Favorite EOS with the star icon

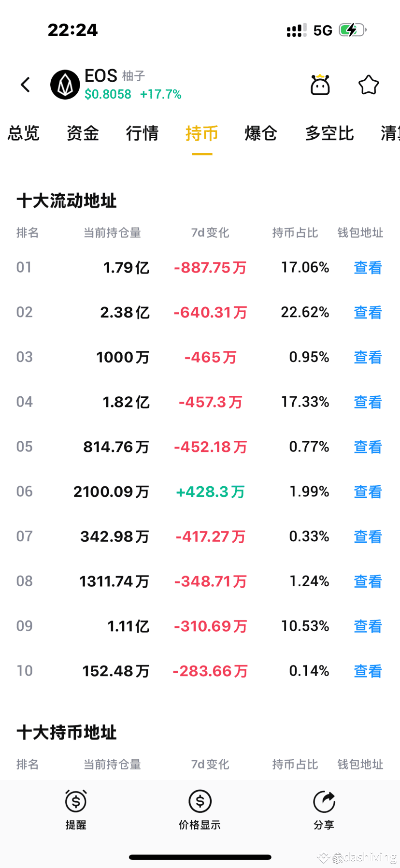[x=369, y=85]
